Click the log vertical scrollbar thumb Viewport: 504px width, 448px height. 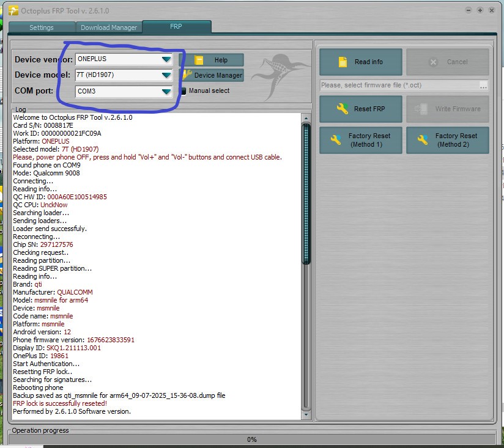306,194
